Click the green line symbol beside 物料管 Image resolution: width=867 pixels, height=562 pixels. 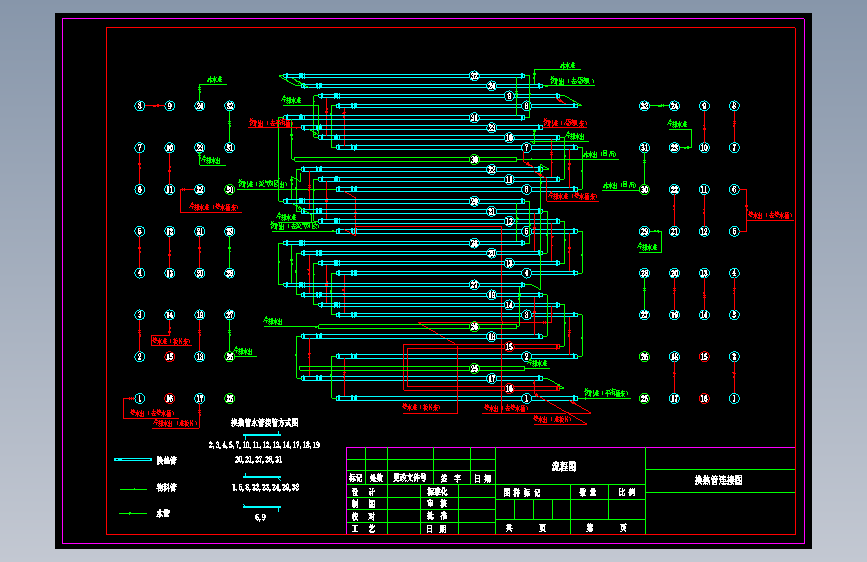tap(133, 489)
